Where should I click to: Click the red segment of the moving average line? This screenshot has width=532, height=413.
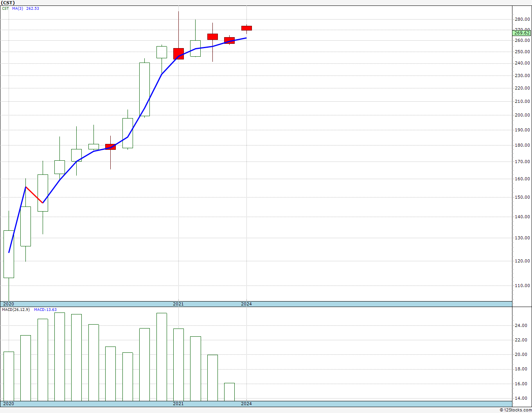pyautogui.click(x=34, y=195)
